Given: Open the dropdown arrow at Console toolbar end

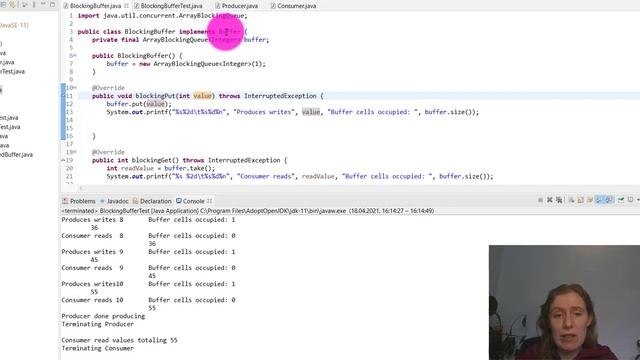Looking at the screenshot, I should pyautogui.click(x=638, y=200).
